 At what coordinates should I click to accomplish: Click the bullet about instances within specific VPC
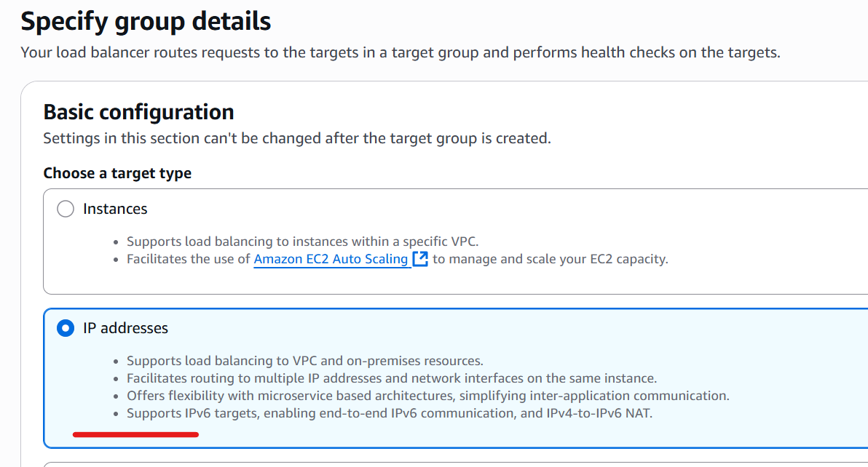302,242
